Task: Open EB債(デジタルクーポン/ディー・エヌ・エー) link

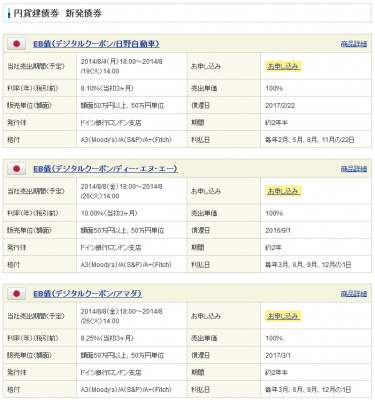Action: tap(105, 169)
